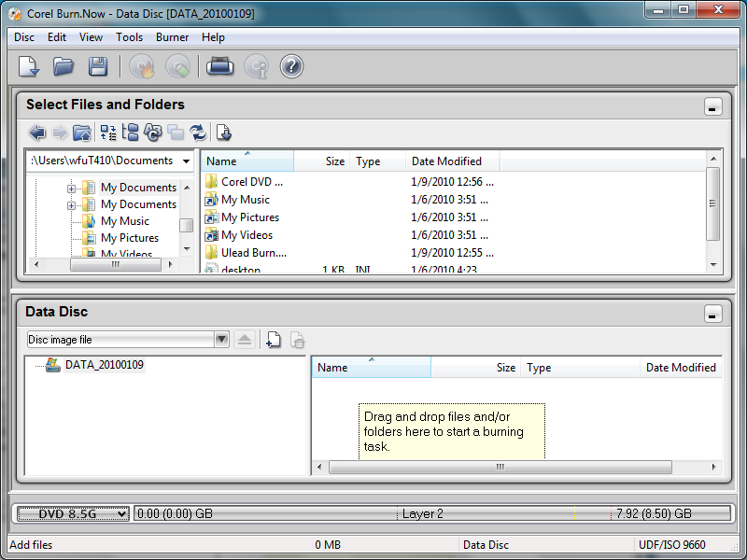Click the eject button beside Disc image file
This screenshot has height=560, width=747.
pos(245,340)
